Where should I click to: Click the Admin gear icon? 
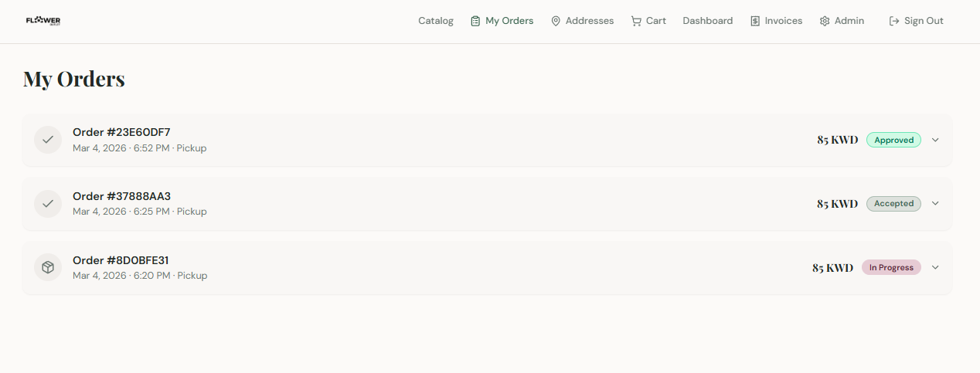tap(825, 21)
